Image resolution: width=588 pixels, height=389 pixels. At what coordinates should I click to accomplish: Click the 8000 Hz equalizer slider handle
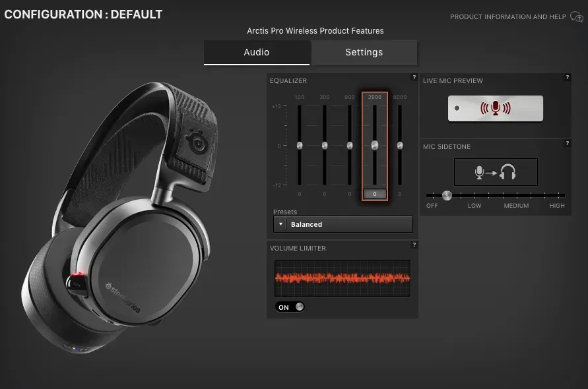(400, 146)
